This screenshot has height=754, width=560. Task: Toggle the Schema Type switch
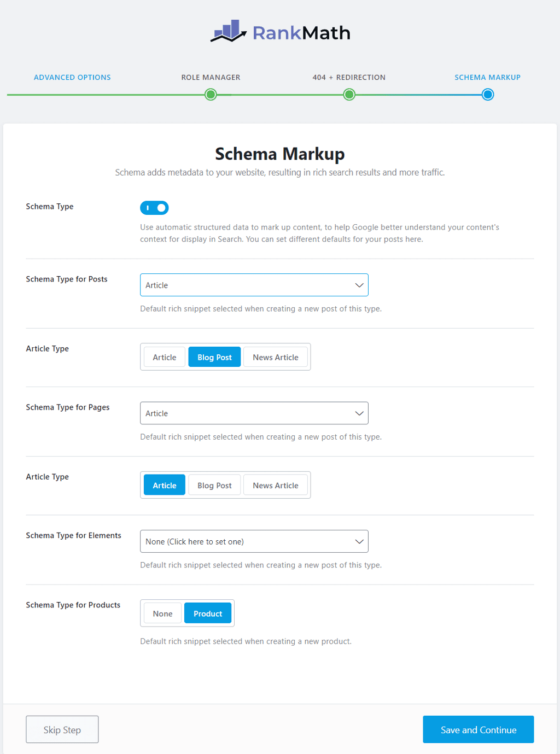(154, 208)
